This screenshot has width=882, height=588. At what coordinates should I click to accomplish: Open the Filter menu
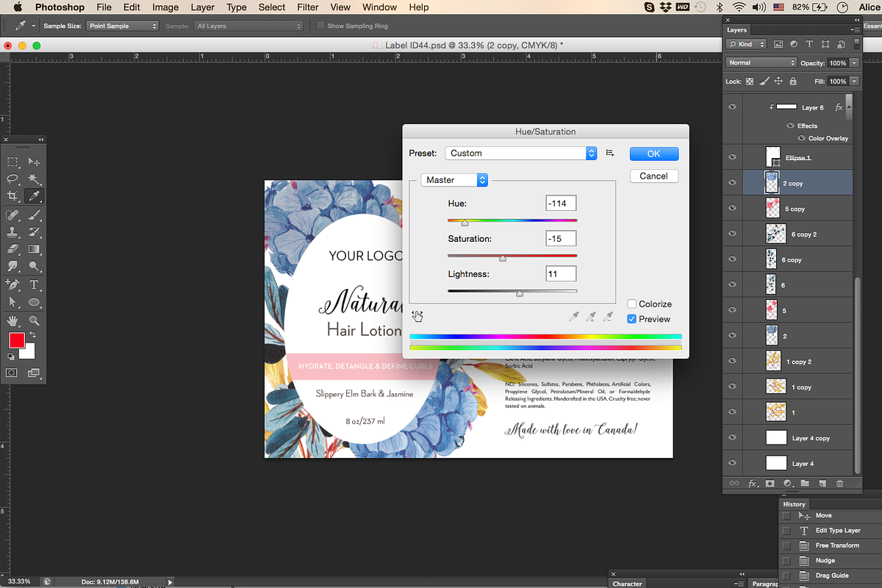point(307,7)
